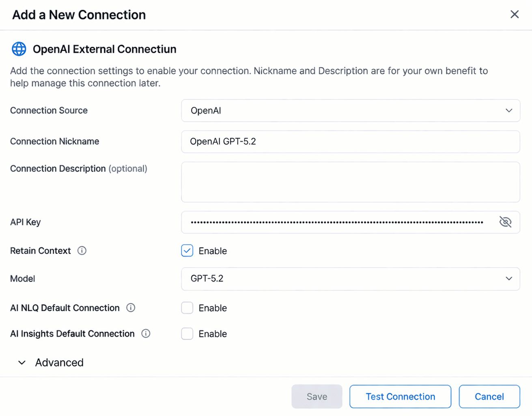The image size is (532, 416).
Task: Click the globe icon beside OpenAI External Connection
Action: [19, 49]
